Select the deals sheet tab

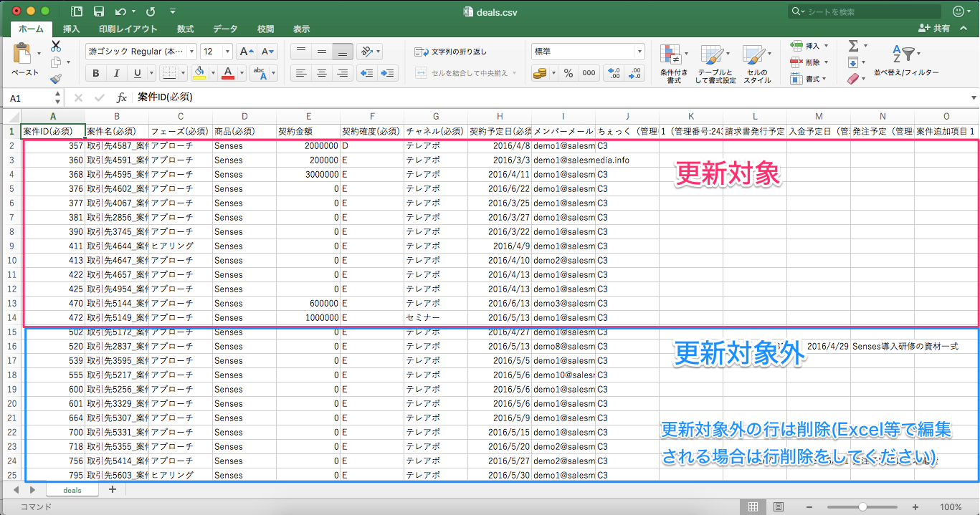click(x=72, y=490)
